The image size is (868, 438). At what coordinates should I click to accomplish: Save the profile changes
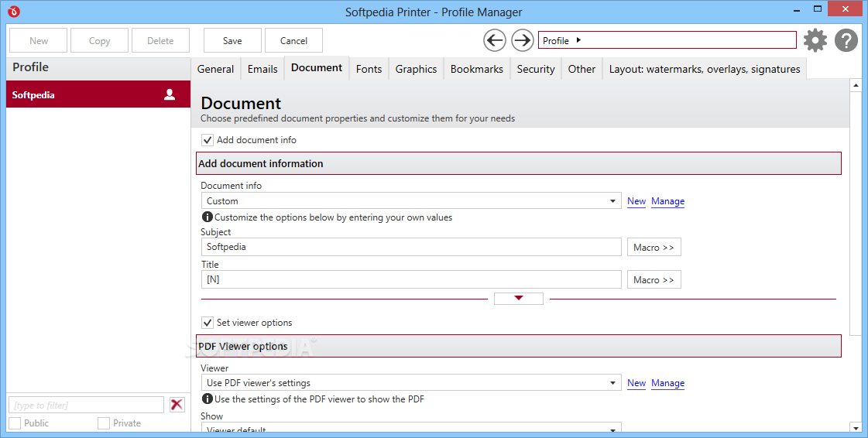(232, 40)
